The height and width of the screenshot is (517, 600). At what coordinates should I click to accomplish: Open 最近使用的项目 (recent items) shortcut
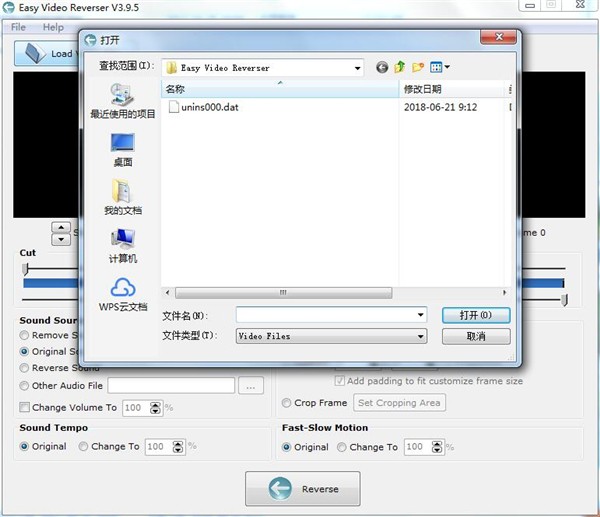point(122,101)
